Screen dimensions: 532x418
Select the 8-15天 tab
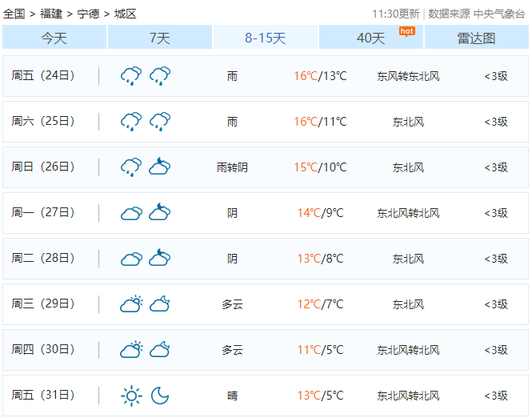pyautogui.click(x=266, y=37)
